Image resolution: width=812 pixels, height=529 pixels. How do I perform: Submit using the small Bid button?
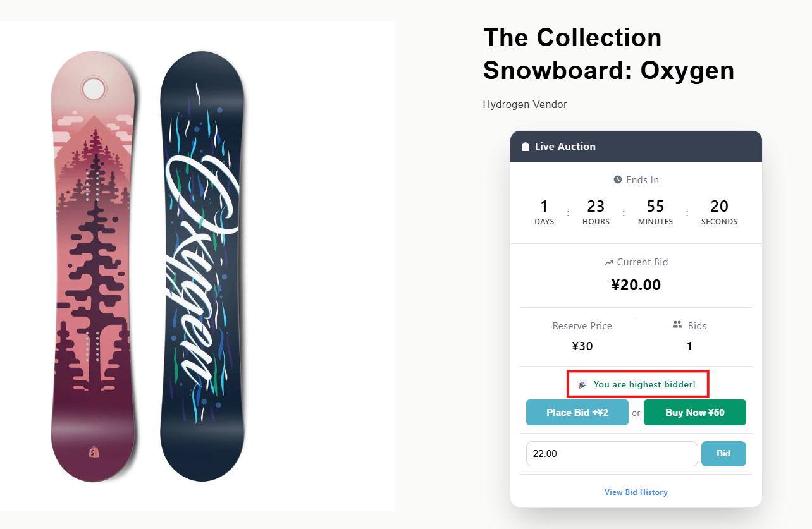(x=723, y=454)
